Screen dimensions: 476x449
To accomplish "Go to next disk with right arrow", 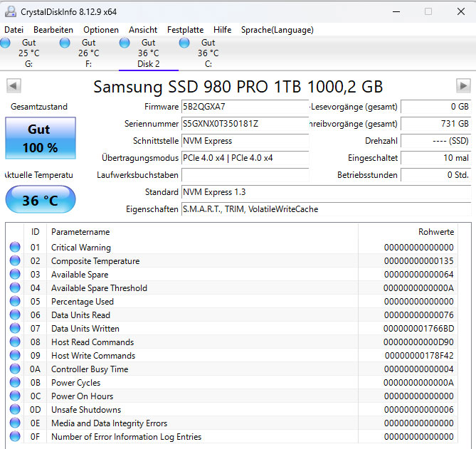I will 463,85.
